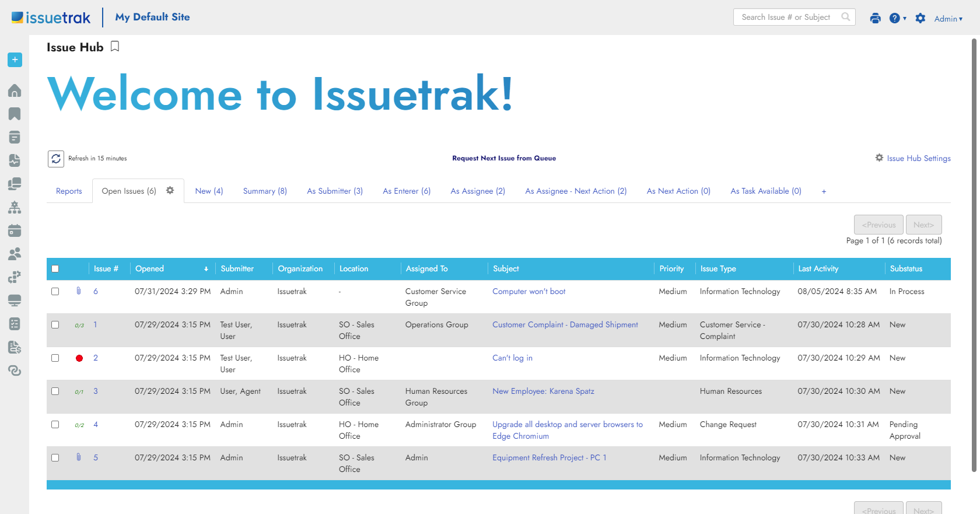Toggle the select-all checkbox in the table header

pos(55,269)
